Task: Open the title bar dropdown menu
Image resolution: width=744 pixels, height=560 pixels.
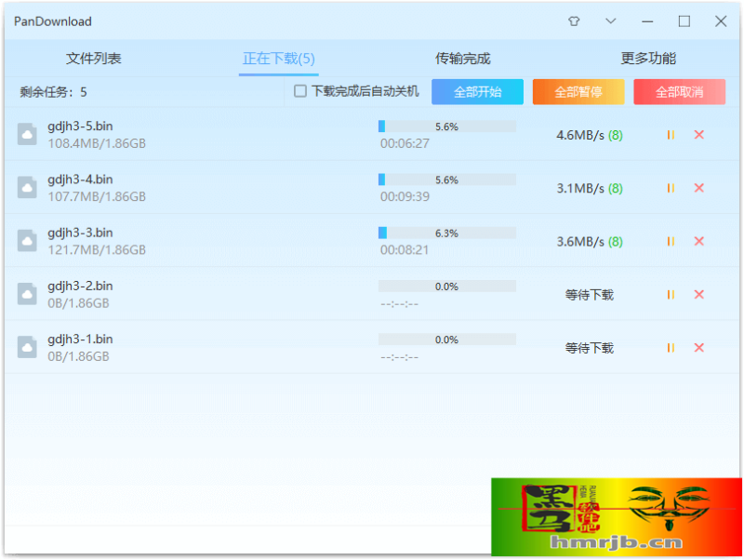Action: [610, 20]
